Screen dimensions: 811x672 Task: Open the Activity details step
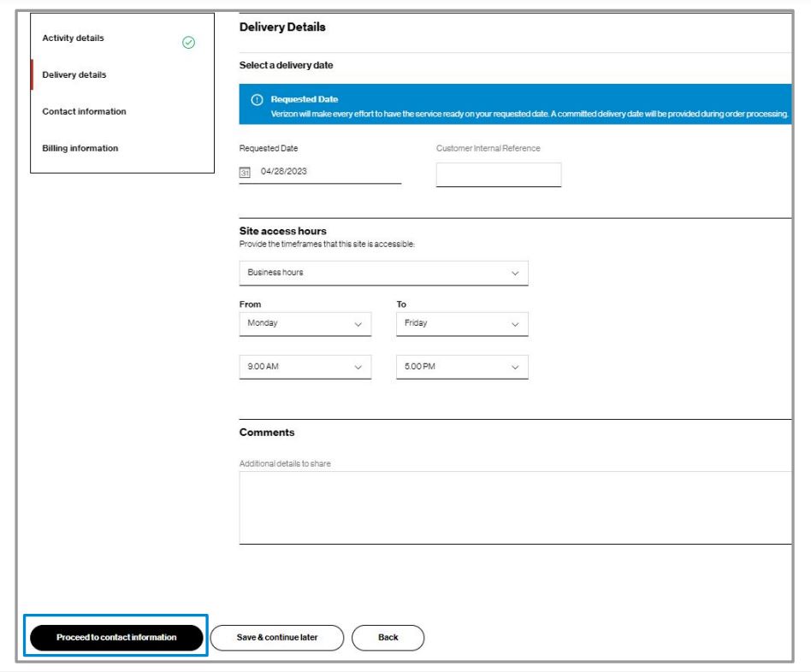tap(73, 38)
